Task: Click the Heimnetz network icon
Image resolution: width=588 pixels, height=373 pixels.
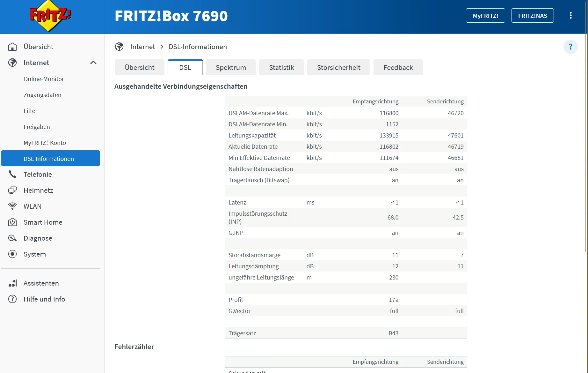Action: tap(12, 190)
